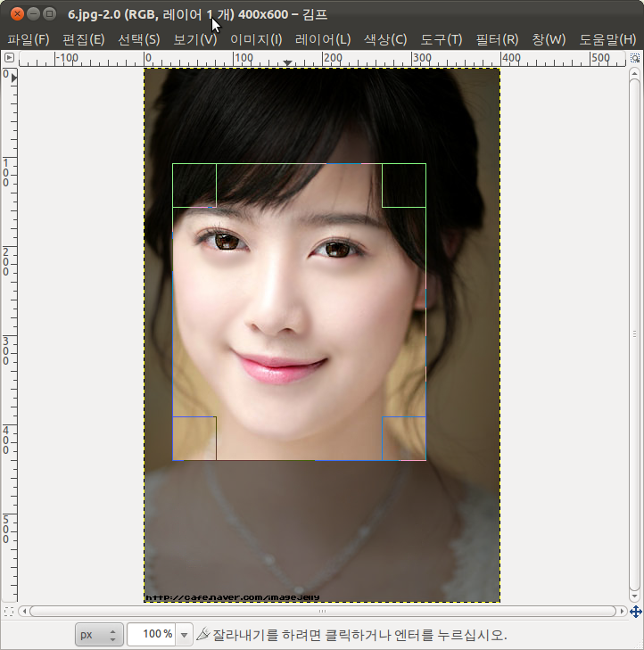This screenshot has width=644, height=650.
Task: Click the crop tool status bar icon
Action: click(202, 634)
